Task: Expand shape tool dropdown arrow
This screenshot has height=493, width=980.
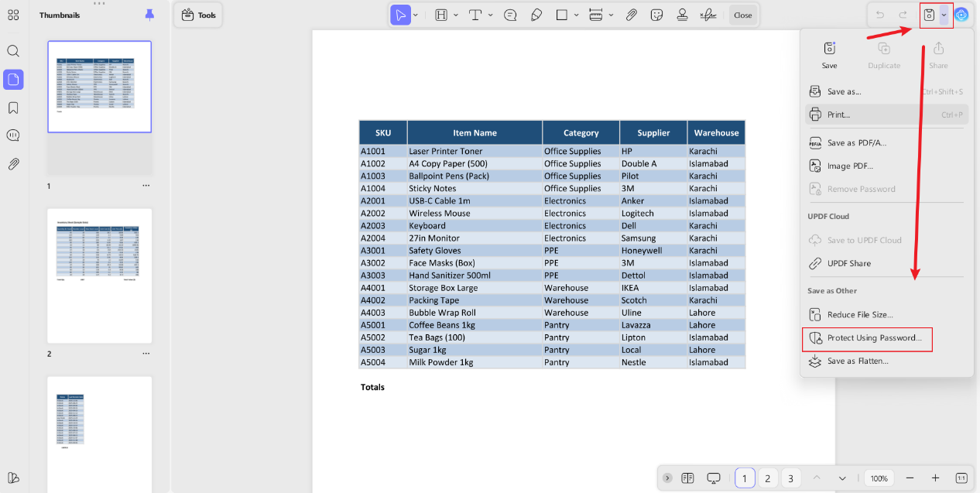Action: click(576, 15)
